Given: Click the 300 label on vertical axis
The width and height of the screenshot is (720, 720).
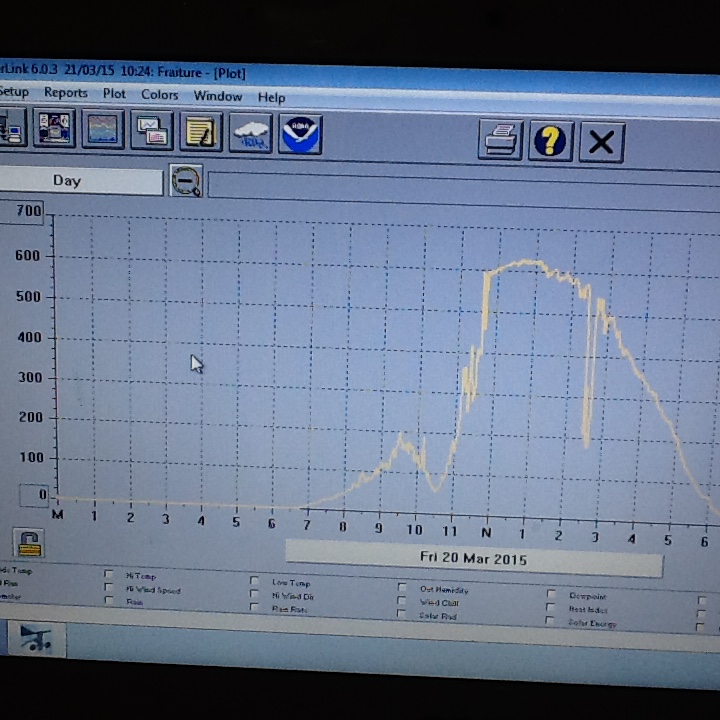Looking at the screenshot, I should (30, 377).
